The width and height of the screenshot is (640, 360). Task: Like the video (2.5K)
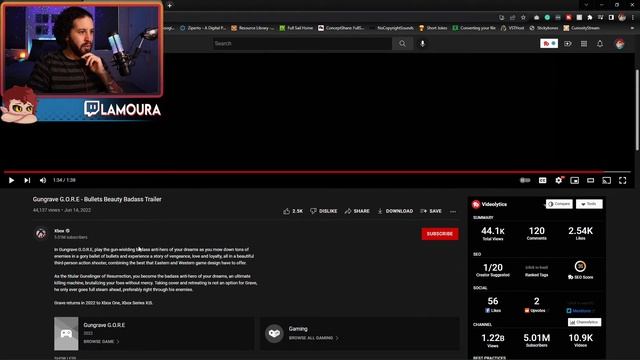tap(293, 211)
